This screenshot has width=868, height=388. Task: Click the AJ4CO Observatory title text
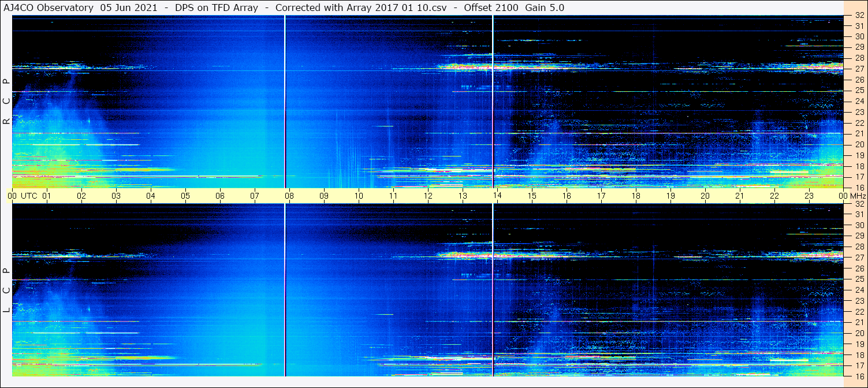coord(50,8)
